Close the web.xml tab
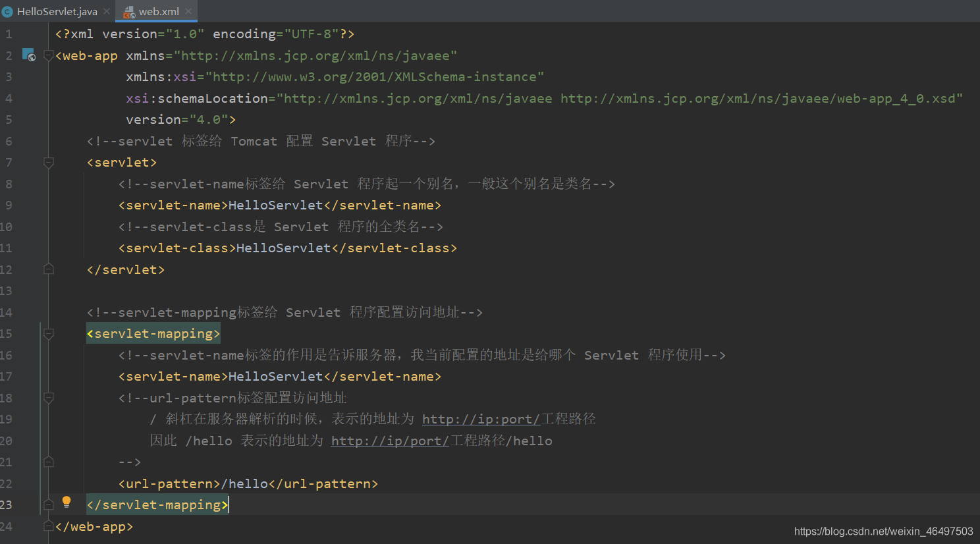Screen dimensions: 980x544 (x=188, y=11)
